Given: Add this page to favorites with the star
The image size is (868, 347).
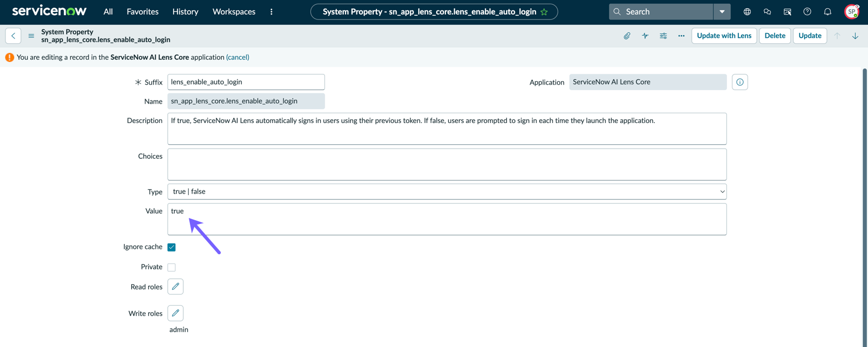Looking at the screenshot, I should click(544, 12).
